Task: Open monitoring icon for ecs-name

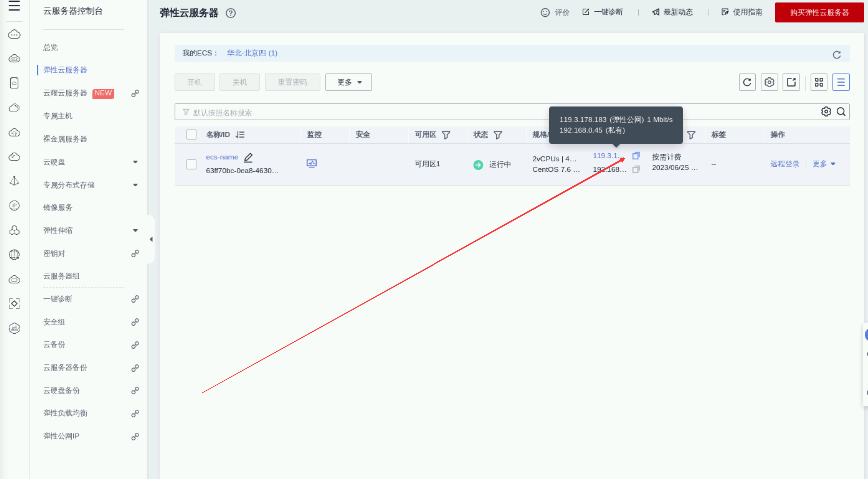Action: (x=312, y=164)
